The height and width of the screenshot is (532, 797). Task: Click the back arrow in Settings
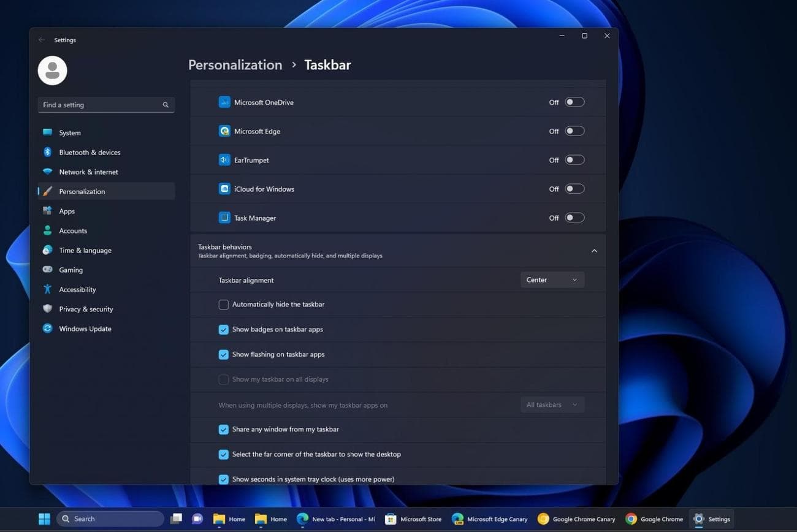click(x=42, y=40)
